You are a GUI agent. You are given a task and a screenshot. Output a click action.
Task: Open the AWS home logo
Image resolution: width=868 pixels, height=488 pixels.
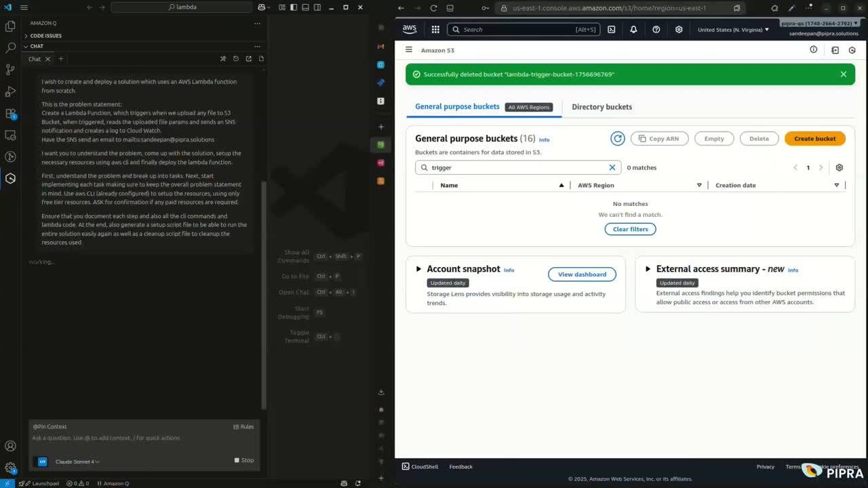point(410,29)
